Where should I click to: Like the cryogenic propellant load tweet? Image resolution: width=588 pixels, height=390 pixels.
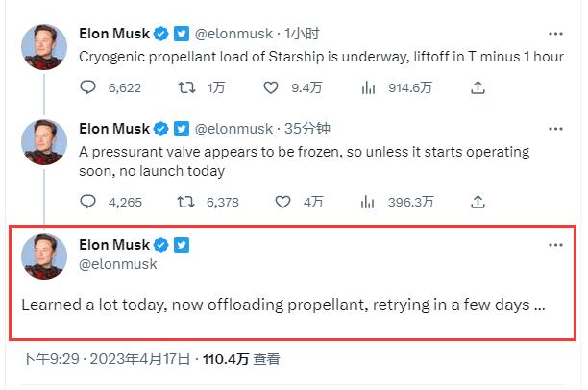[282, 87]
